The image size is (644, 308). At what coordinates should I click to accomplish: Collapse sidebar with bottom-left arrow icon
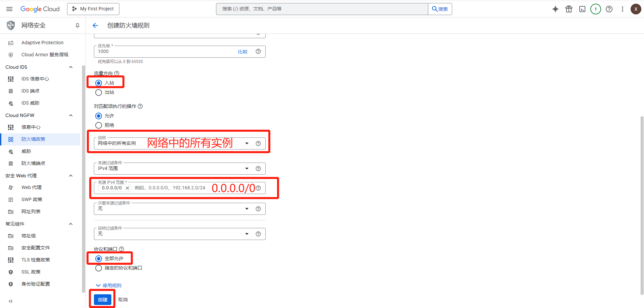(x=10, y=301)
